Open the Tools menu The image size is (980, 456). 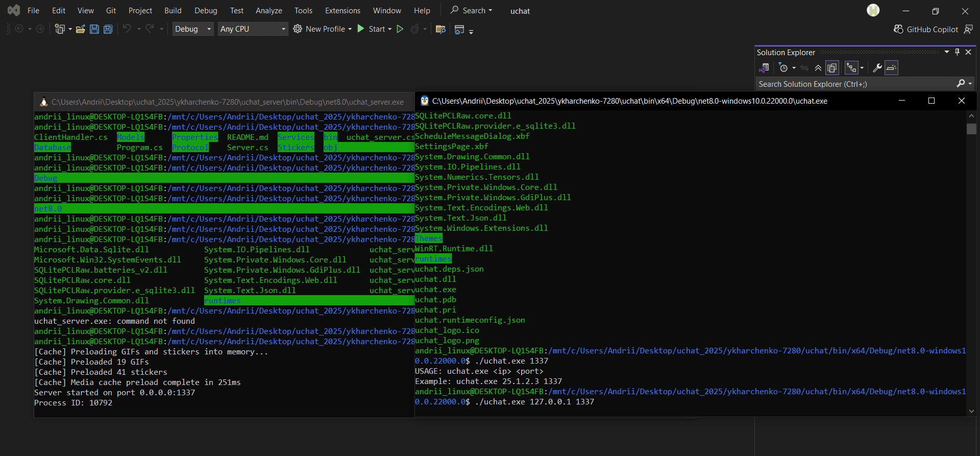coord(303,11)
